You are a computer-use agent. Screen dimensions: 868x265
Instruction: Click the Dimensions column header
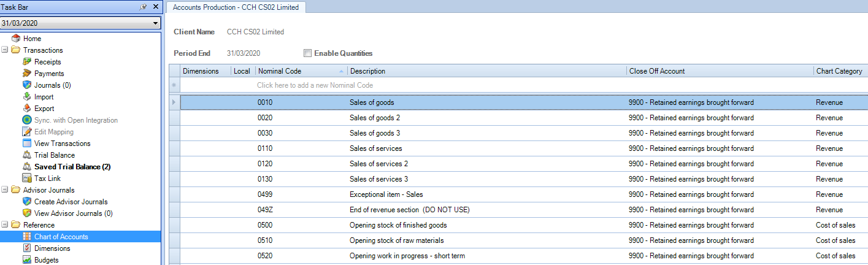pyautogui.click(x=205, y=71)
